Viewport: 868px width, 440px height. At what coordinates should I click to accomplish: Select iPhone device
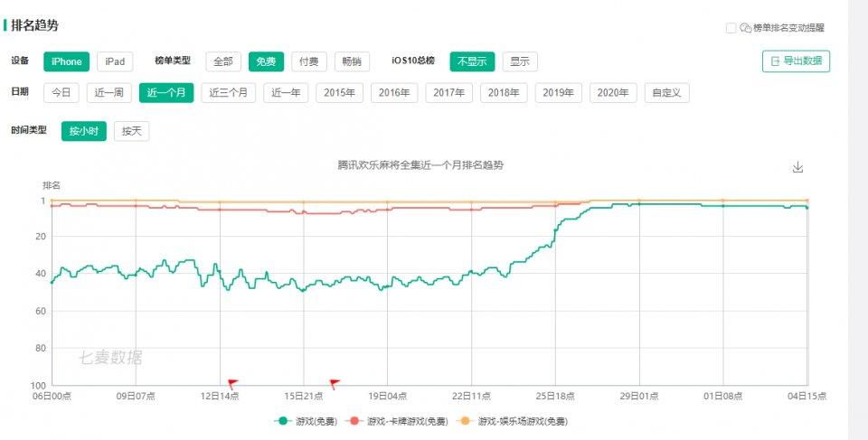click(66, 61)
